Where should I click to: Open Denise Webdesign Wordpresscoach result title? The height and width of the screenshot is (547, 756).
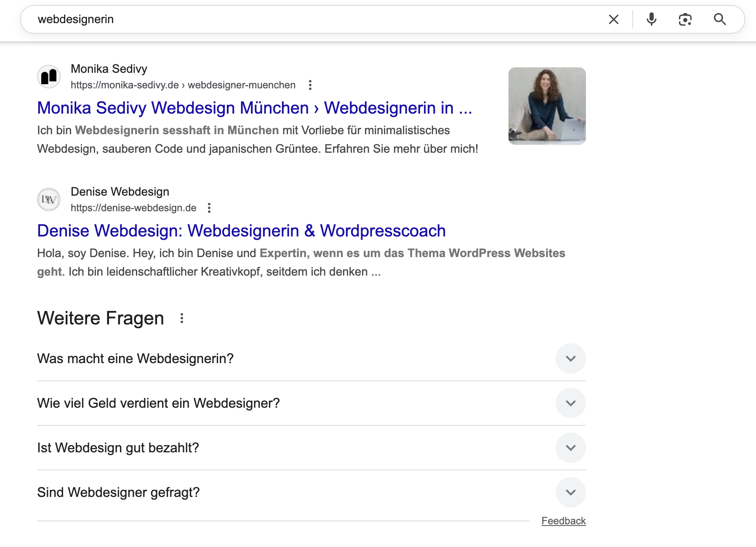click(241, 231)
